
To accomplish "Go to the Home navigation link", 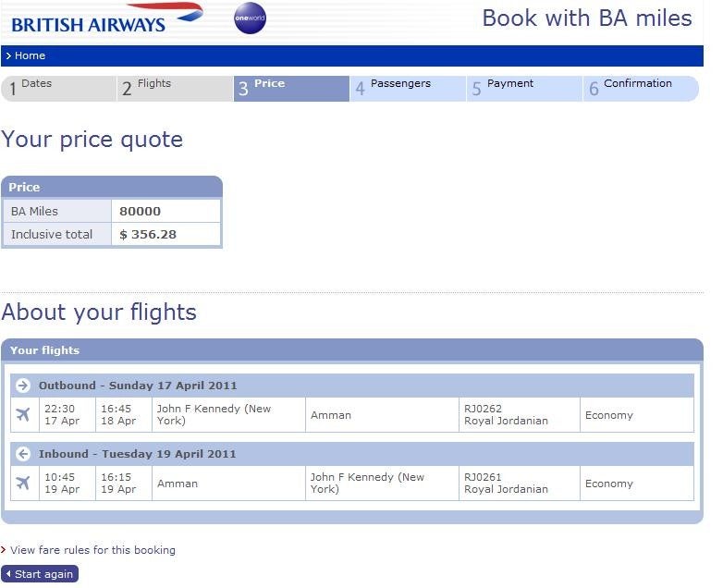I will (x=30, y=55).
